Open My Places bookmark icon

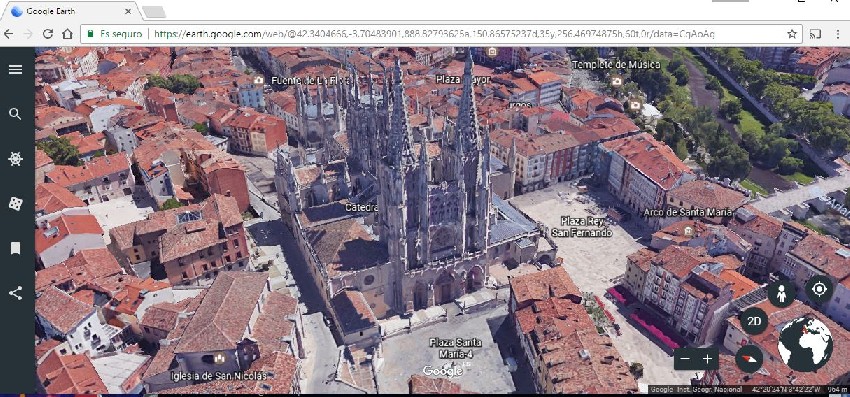16,248
